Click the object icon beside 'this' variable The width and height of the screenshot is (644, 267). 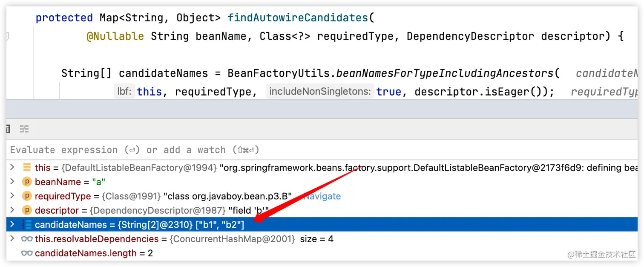[x=27, y=168]
